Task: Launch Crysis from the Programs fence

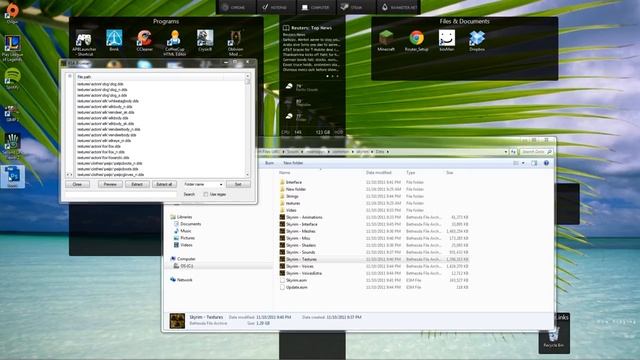Action: (205, 41)
